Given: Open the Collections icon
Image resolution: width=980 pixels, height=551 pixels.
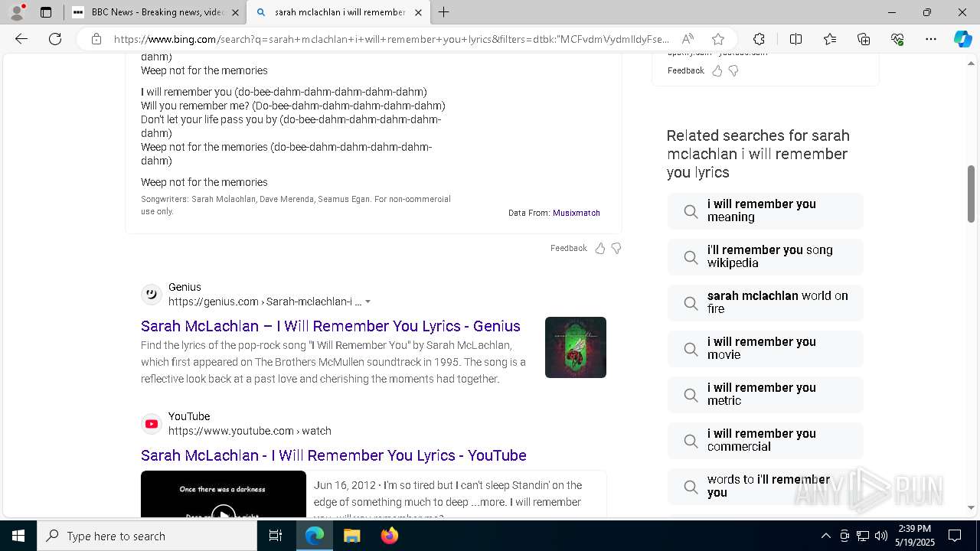Looking at the screenshot, I should point(864,39).
